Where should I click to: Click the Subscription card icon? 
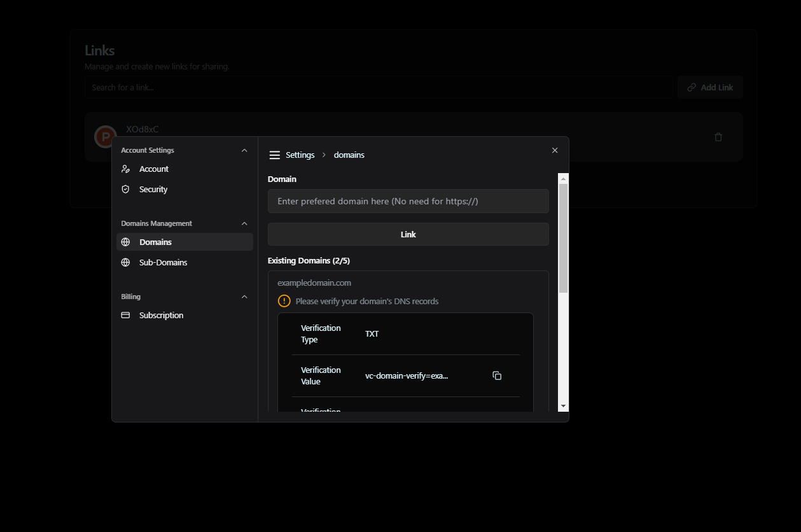pos(125,316)
